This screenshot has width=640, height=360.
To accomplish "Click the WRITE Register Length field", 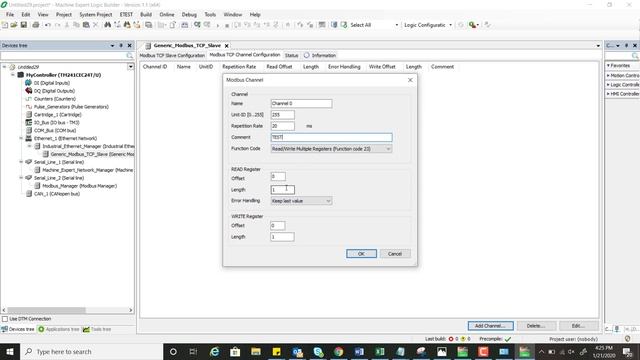I will click(282, 237).
